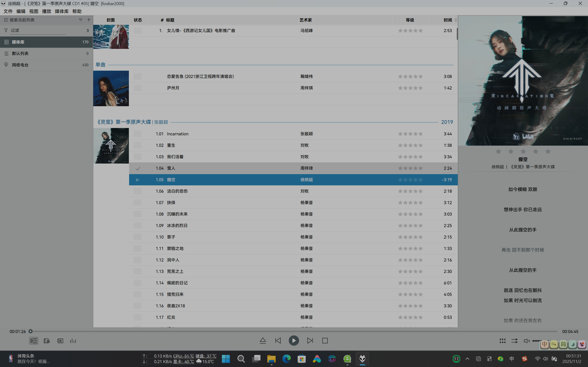
Task: Open the equalizer settings icon
Action: [x=503, y=341]
